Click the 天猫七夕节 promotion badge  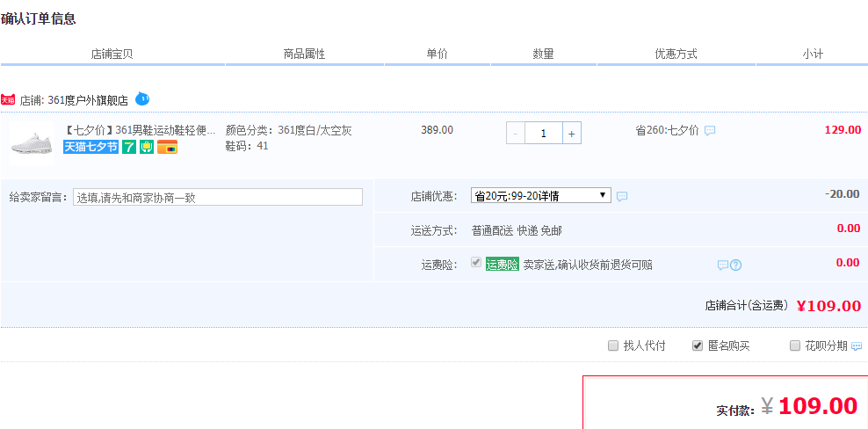[91, 147]
